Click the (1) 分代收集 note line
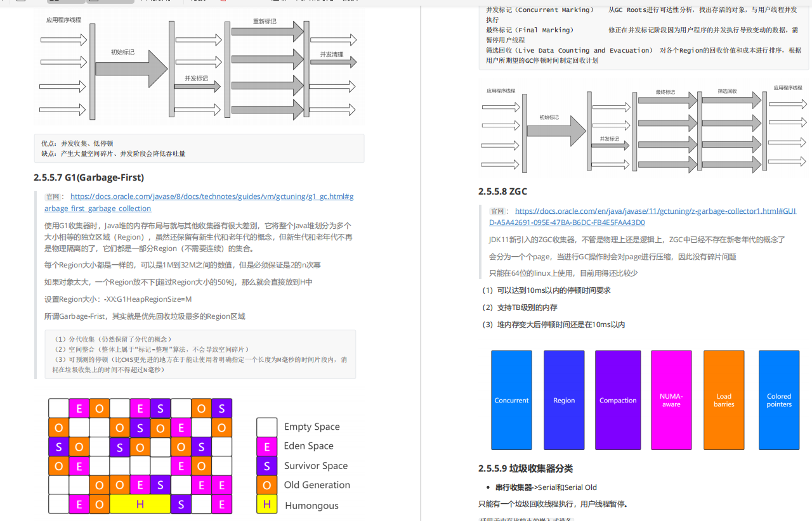This screenshot has width=812, height=521. tap(113, 339)
